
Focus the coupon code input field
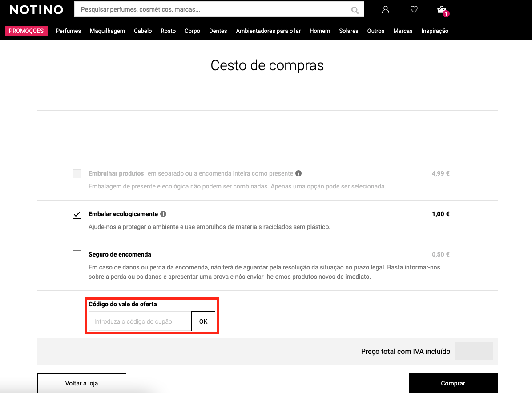click(140, 321)
